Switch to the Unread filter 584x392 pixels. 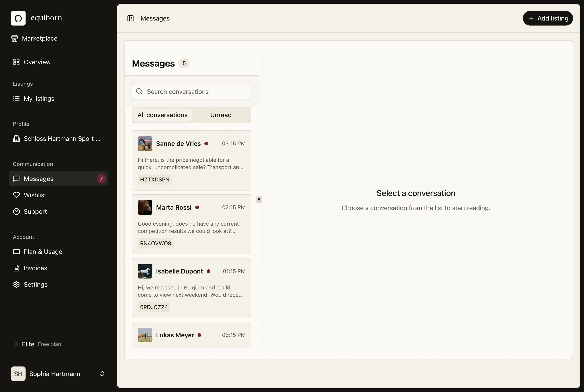click(221, 115)
